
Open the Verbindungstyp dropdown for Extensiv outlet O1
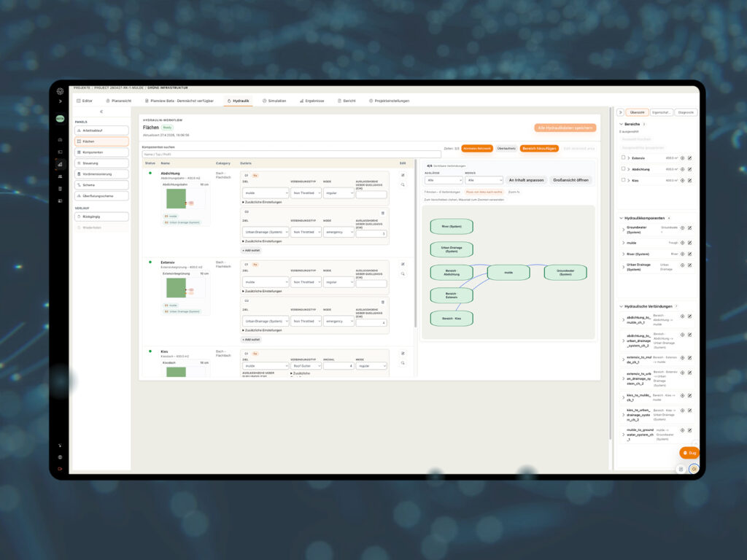(x=306, y=282)
